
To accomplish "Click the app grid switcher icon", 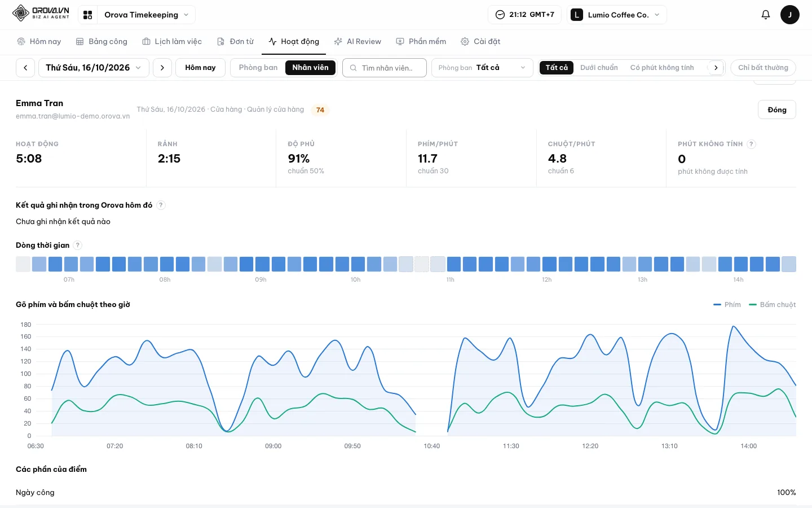I will click(87, 15).
